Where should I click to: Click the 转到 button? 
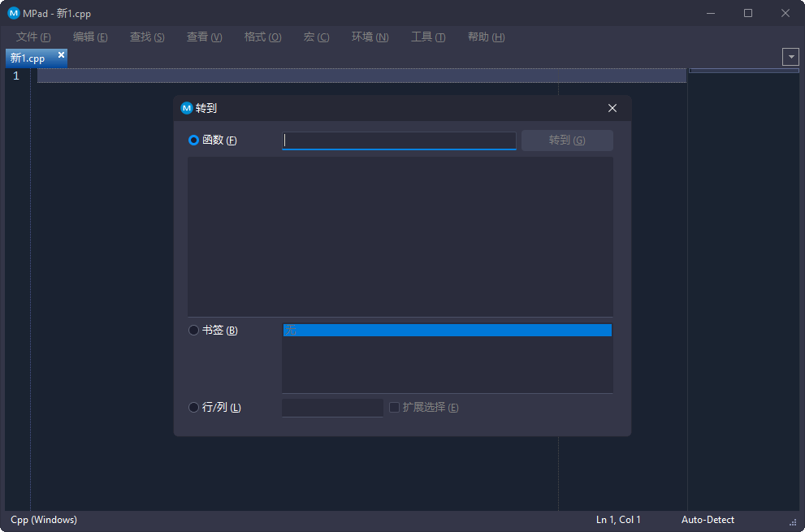[566, 140]
